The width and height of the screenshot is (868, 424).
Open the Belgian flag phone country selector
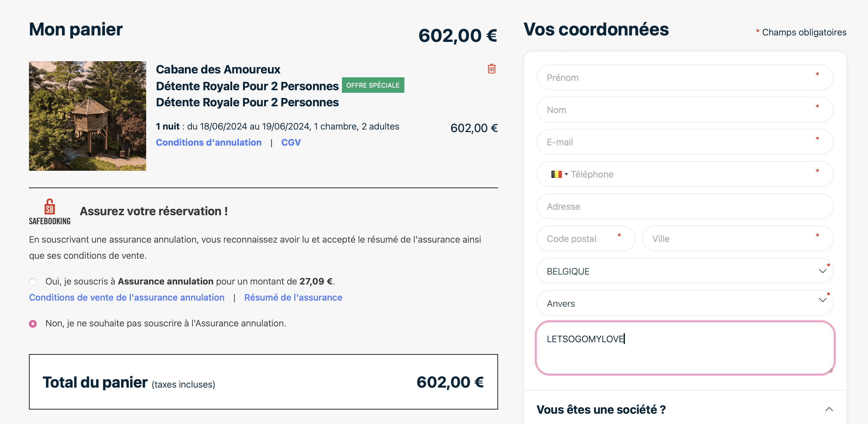559,174
